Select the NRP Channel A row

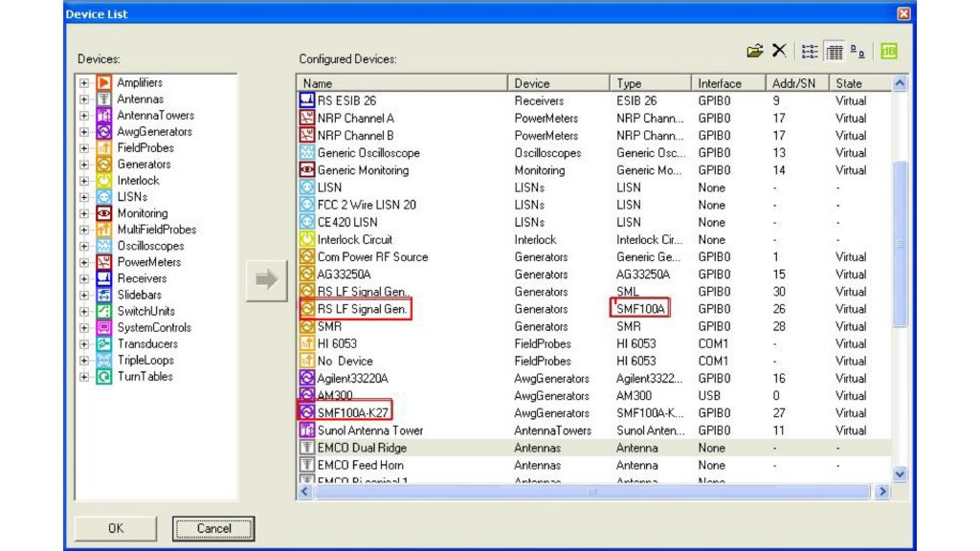(594, 118)
